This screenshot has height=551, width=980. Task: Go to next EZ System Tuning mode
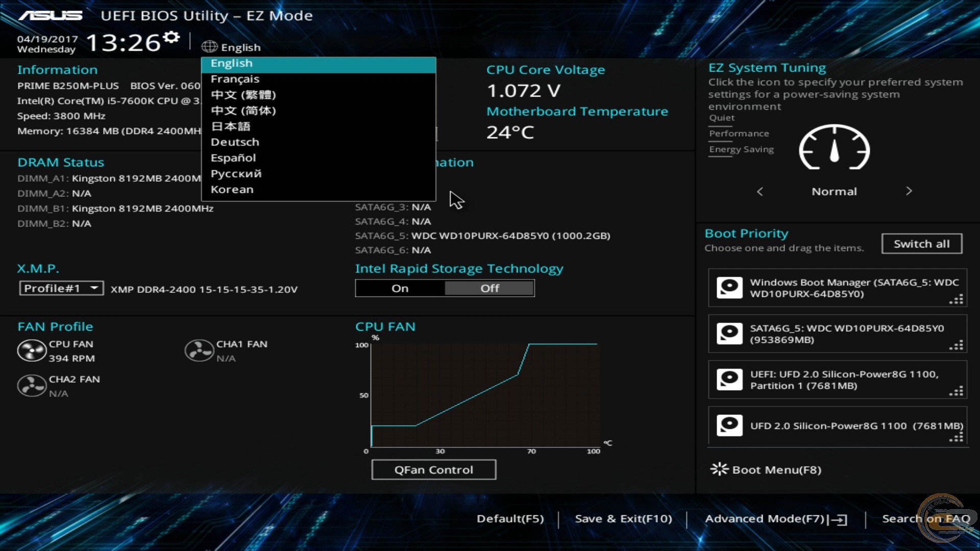(909, 191)
